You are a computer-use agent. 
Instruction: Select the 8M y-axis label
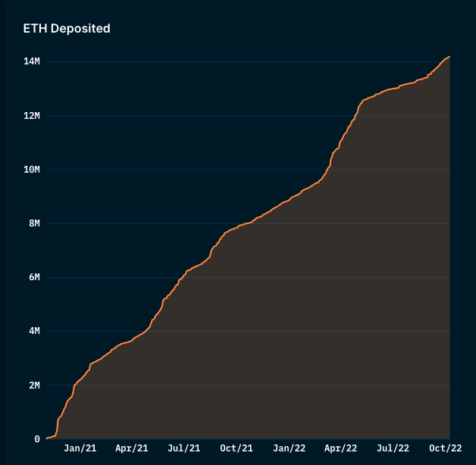[x=34, y=223]
